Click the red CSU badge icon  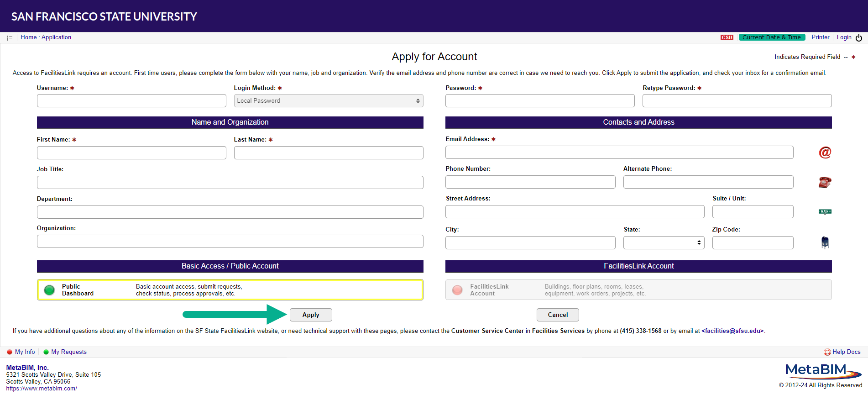click(727, 37)
